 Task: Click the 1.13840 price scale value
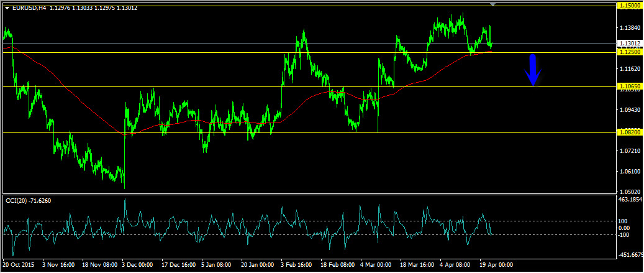coord(629,29)
